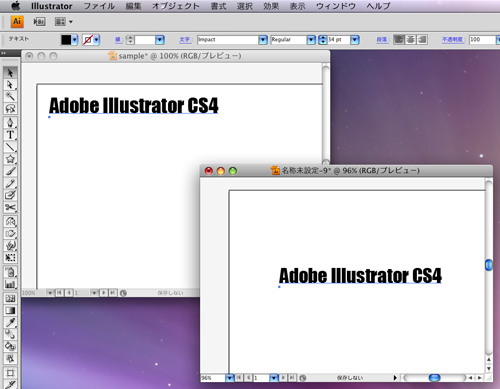Click the black fill color swatch
This screenshot has height=389, width=500.
tap(66, 40)
